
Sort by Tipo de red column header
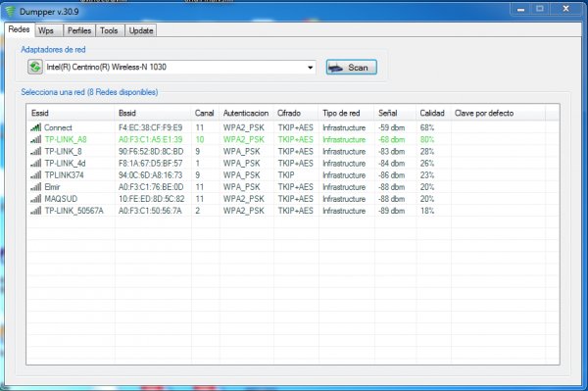[346, 113]
